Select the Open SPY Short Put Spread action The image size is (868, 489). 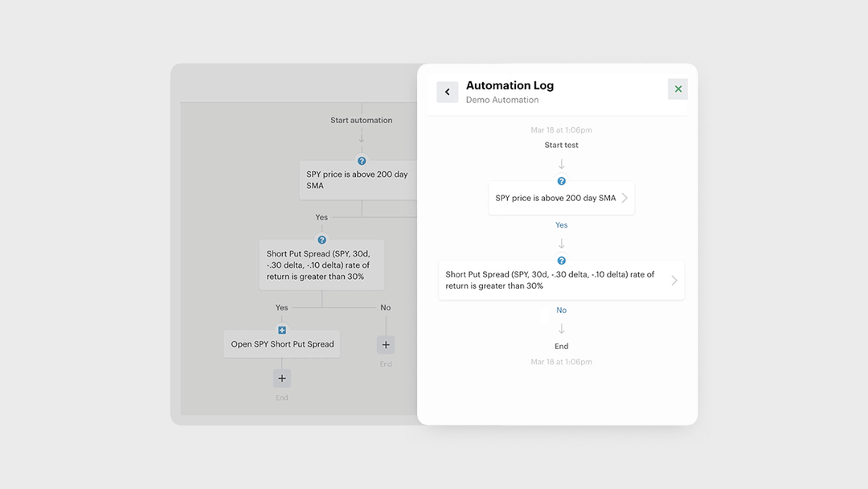[x=282, y=344]
